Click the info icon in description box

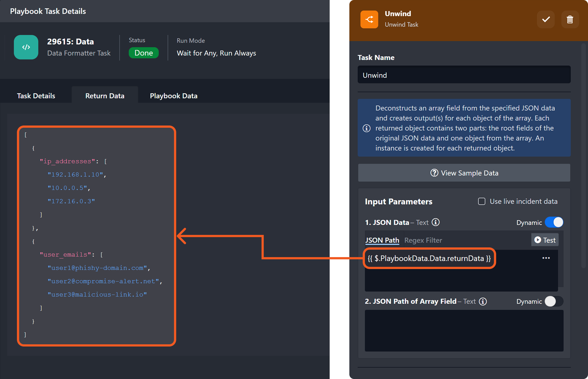pos(367,128)
